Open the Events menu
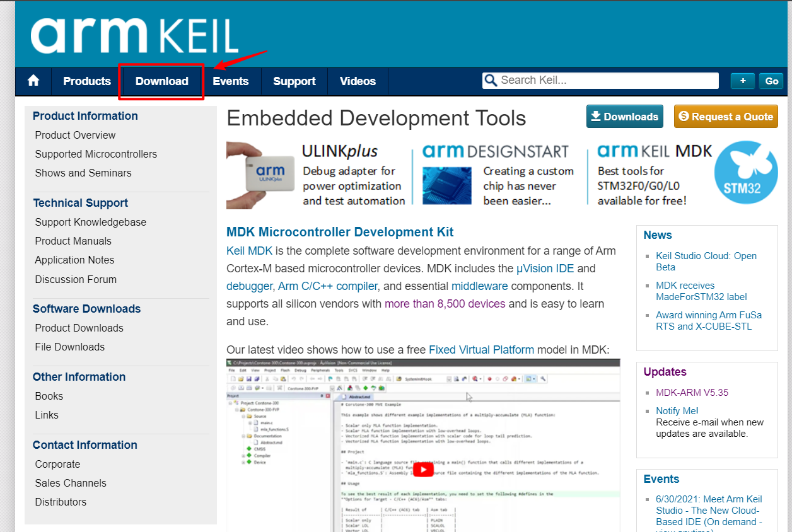792x532 pixels. point(230,81)
